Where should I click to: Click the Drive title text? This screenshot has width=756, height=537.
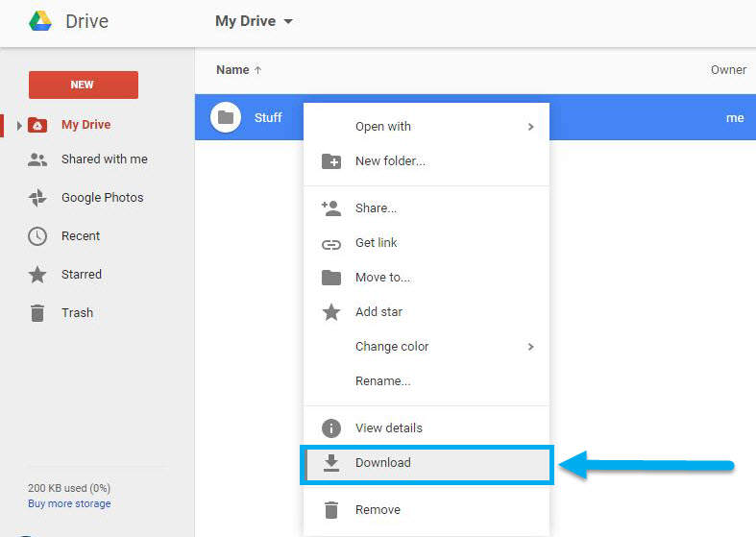87,22
